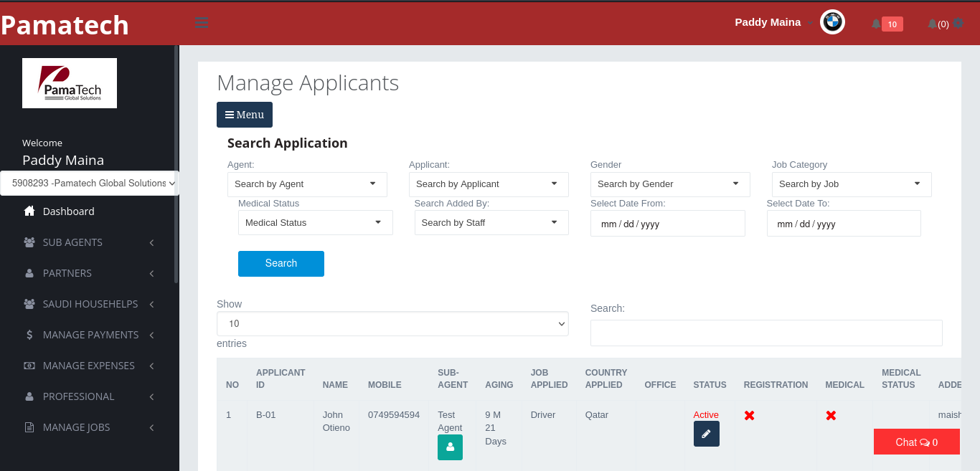Open Paddy Maina user dropdown in header
The height and width of the screenshot is (471, 980).
pyautogui.click(x=773, y=22)
